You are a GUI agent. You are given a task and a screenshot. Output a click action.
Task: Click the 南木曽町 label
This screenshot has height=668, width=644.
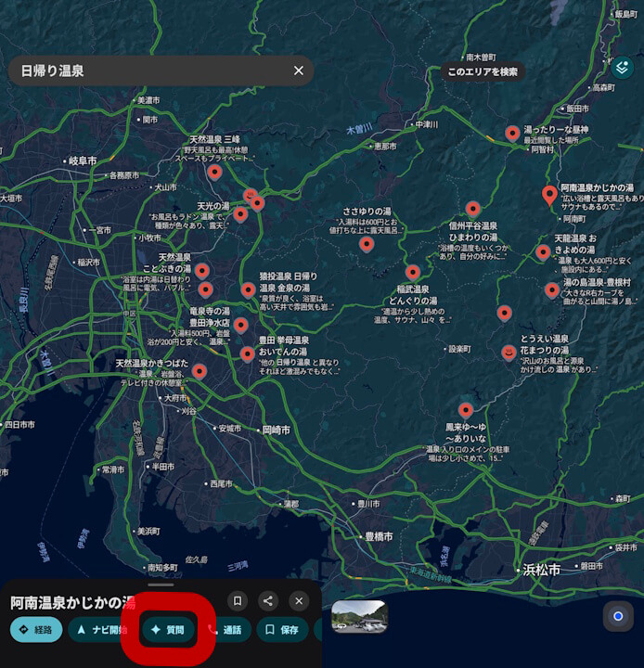pos(481,58)
